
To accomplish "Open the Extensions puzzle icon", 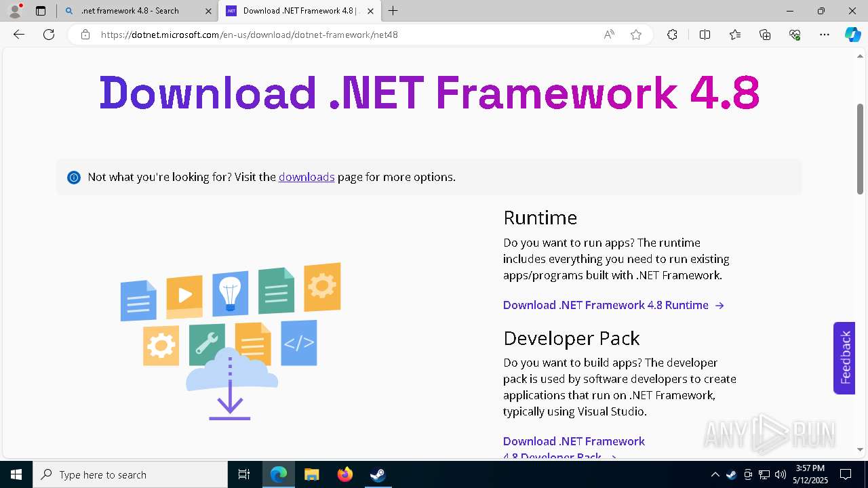I will tap(672, 35).
